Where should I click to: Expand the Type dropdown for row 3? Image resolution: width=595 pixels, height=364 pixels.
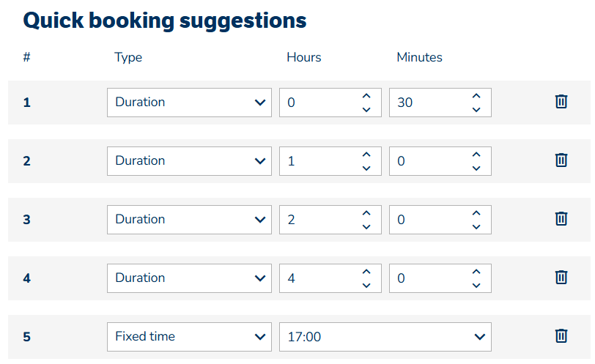pos(189,220)
